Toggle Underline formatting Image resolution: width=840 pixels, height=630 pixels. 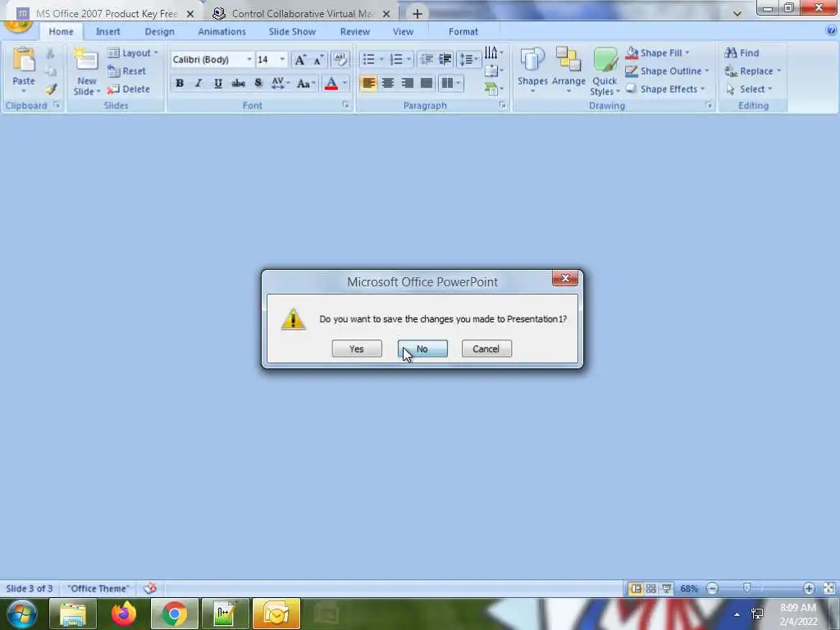[217, 83]
